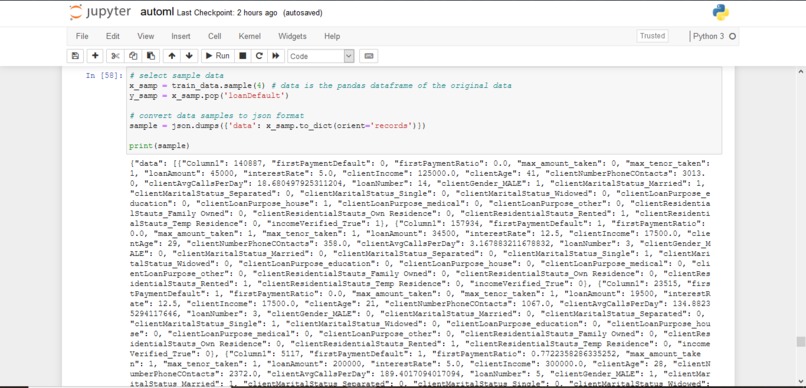Click the '# convert data samples to json format' comment
This screenshot has height=388, width=806.
[216, 116]
